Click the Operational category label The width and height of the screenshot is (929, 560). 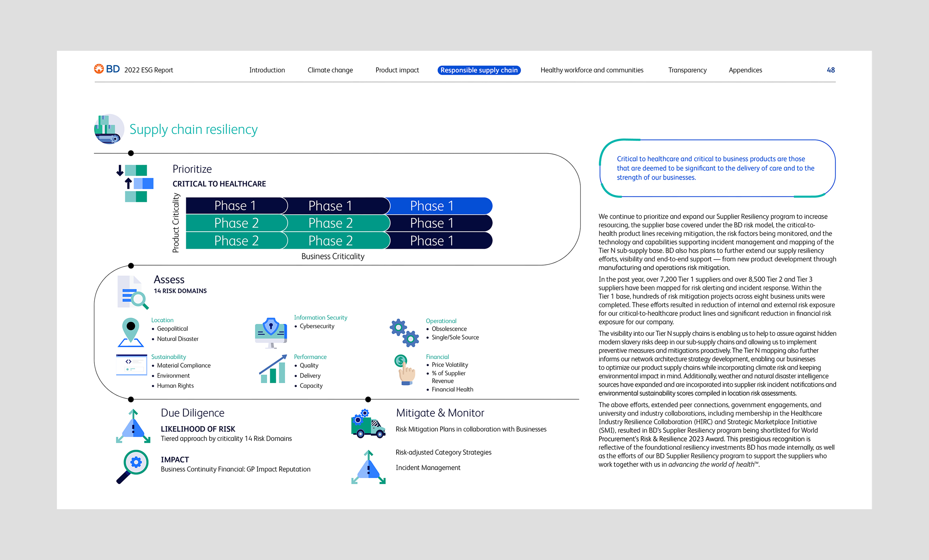tap(441, 321)
